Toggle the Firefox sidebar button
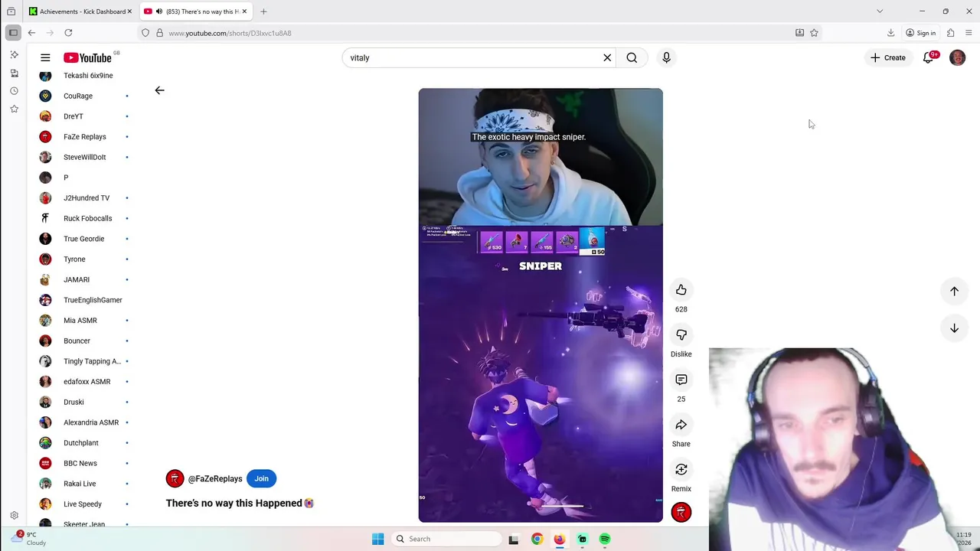The height and width of the screenshot is (551, 980). tap(13, 33)
